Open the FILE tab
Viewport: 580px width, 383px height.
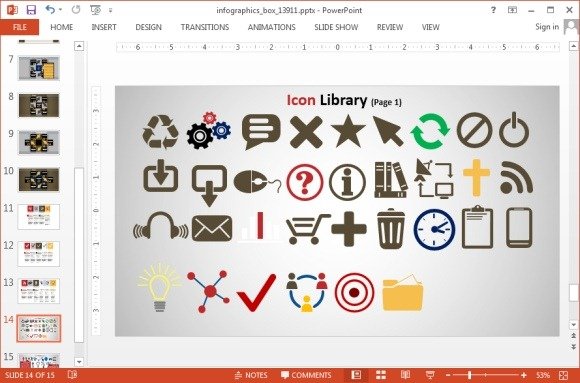pos(20,27)
